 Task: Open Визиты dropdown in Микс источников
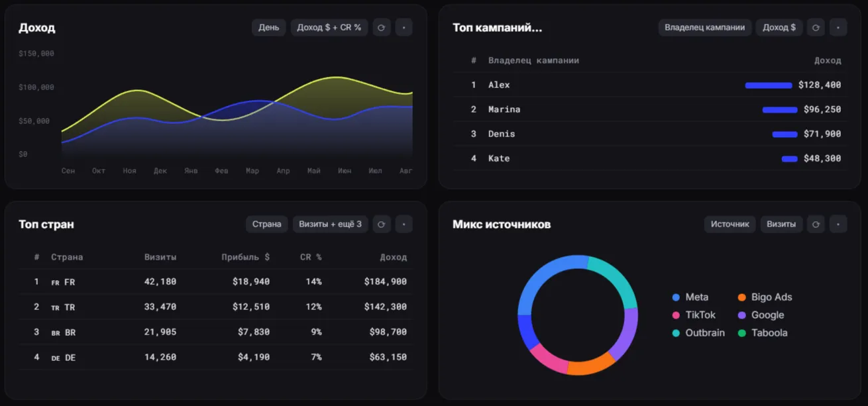[x=781, y=224]
